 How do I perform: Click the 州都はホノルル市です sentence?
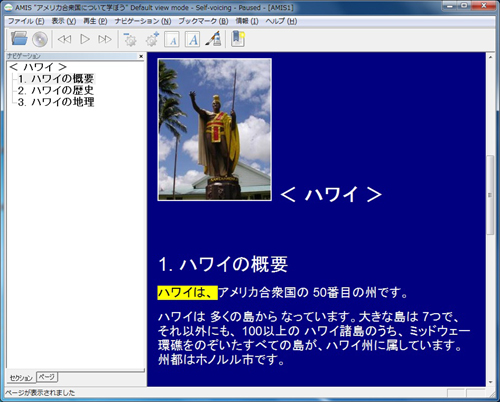221,360
